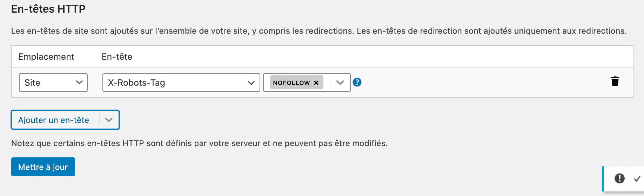644x196 pixels.
Task: Open the Site location dropdown
Action: tap(53, 83)
